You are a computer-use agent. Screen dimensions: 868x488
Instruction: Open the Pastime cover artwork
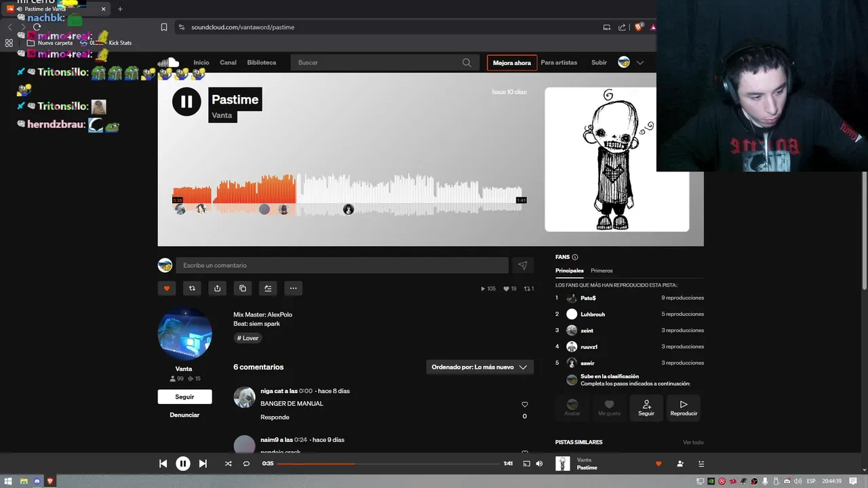tap(617, 159)
